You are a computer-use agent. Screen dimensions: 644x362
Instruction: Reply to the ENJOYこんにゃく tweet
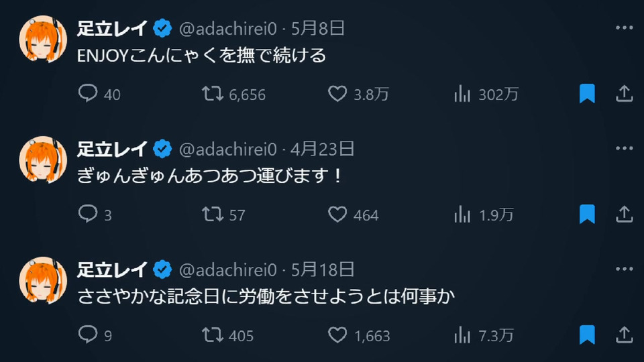(89, 94)
